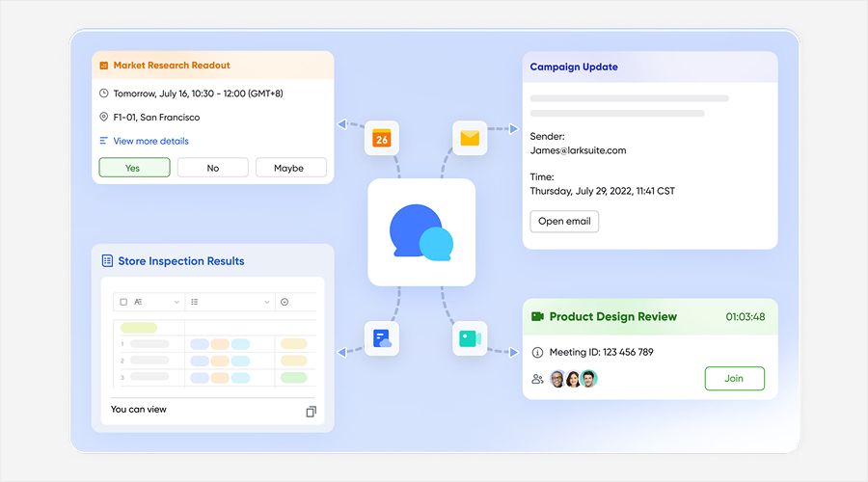Click the participants icon in Product Design Review
868x482 pixels.
[537, 379]
